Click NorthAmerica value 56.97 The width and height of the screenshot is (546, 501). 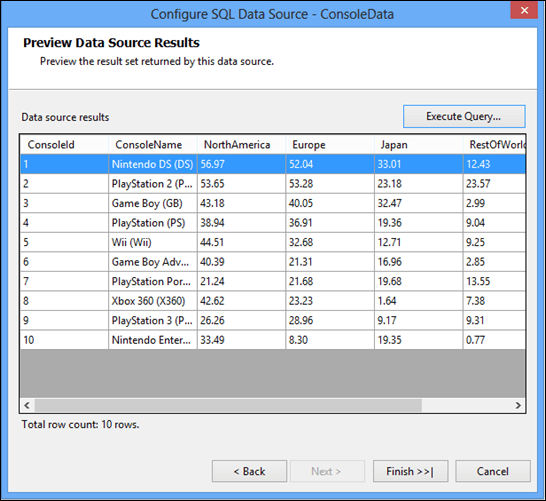pos(241,164)
